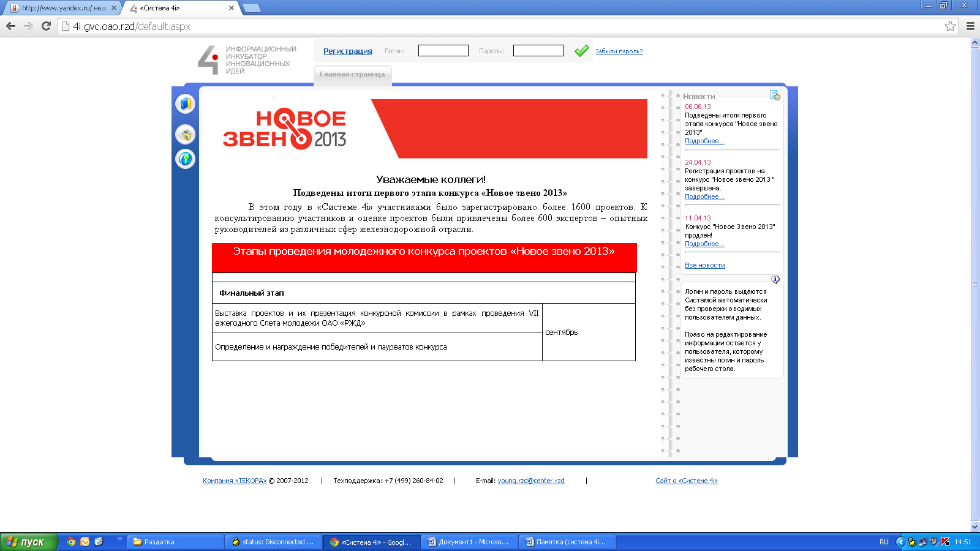Image resolution: width=980 pixels, height=551 pixels.
Task: Open the Chrome menu hamburger icon
Action: pos(970,26)
